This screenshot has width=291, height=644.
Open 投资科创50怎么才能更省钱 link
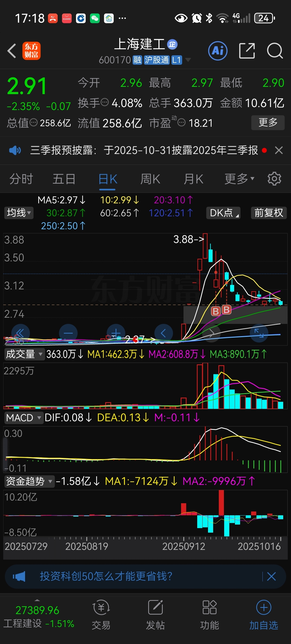click(106, 577)
